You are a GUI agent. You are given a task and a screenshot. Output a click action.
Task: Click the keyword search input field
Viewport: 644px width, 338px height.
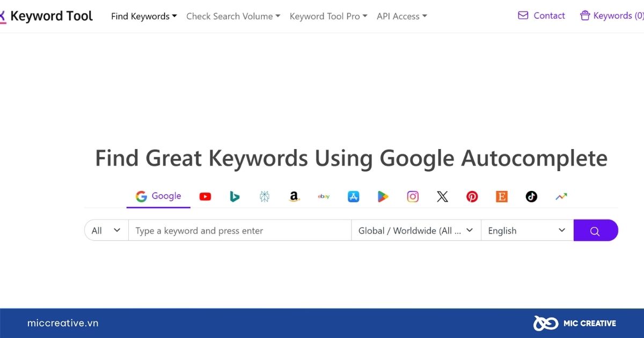click(x=240, y=230)
